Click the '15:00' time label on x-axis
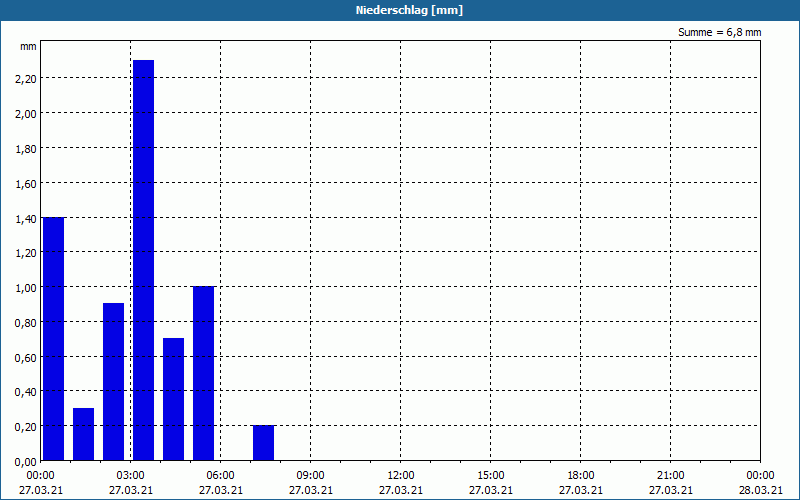800x500 pixels. [491, 476]
